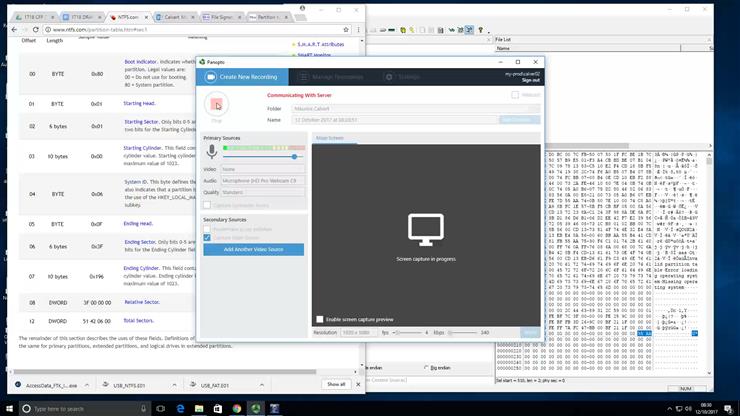Click Add Another Video Source button
The height and width of the screenshot is (416, 740).
coord(253,249)
